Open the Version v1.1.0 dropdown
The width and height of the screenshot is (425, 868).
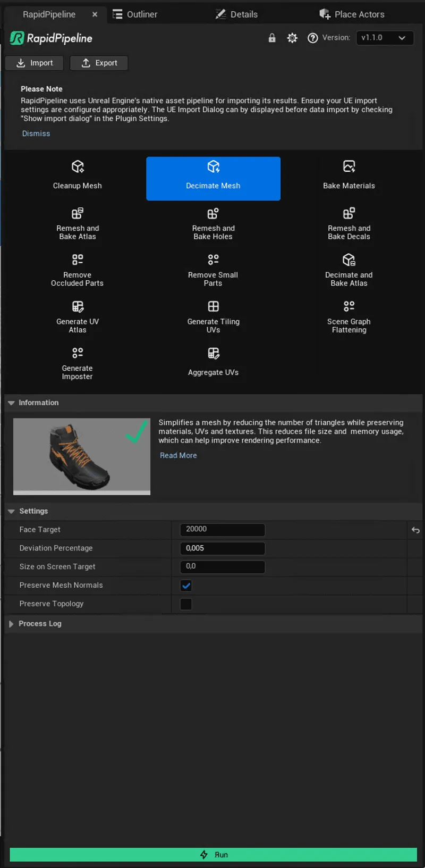[384, 38]
